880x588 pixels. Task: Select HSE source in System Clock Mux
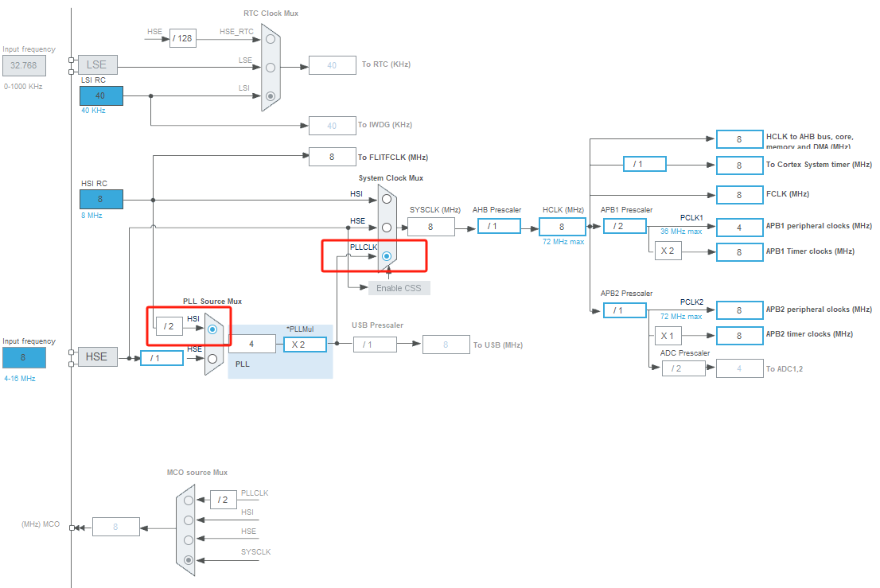pos(386,227)
